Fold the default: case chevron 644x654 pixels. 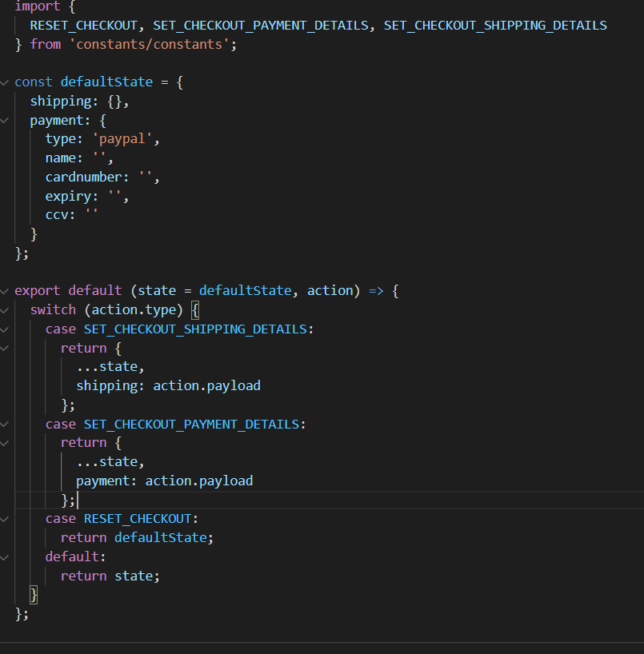[4, 557]
